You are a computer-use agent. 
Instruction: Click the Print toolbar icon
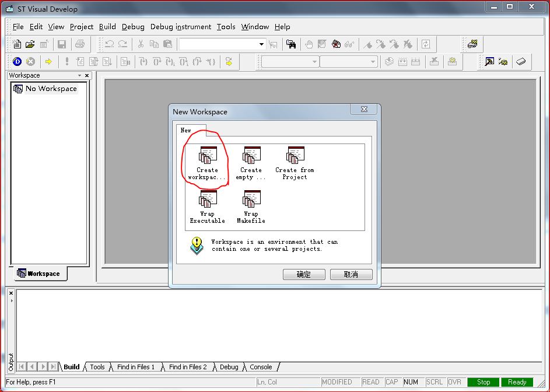pos(80,44)
